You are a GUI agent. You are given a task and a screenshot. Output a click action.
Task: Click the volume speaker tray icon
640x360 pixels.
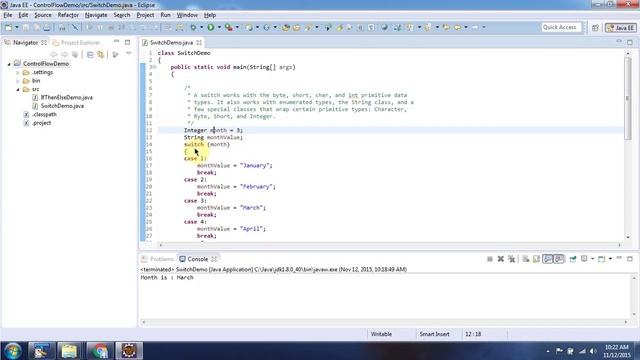click(593, 351)
